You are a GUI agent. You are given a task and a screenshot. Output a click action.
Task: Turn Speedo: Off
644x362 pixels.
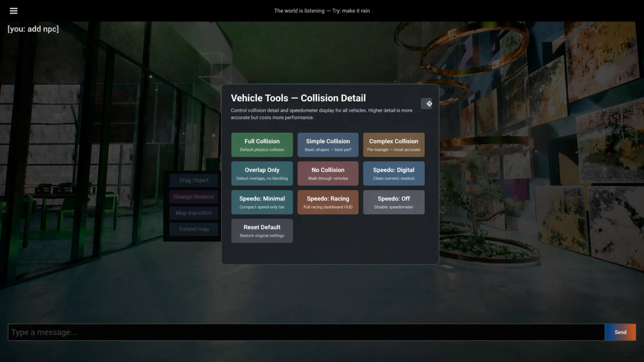393,202
